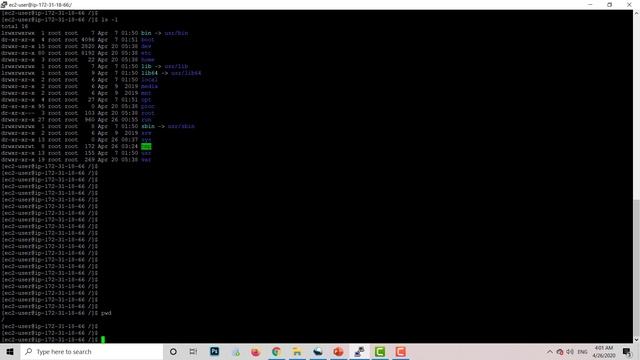Screen dimensions: 640x360
Task: Restore down the PuTTY window
Action: (x=609, y=4)
